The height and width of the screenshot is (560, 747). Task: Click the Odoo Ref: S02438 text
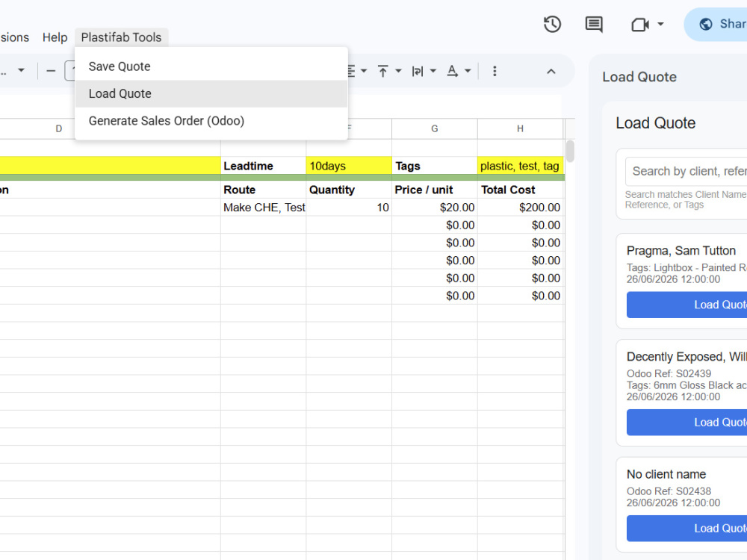[x=669, y=491]
